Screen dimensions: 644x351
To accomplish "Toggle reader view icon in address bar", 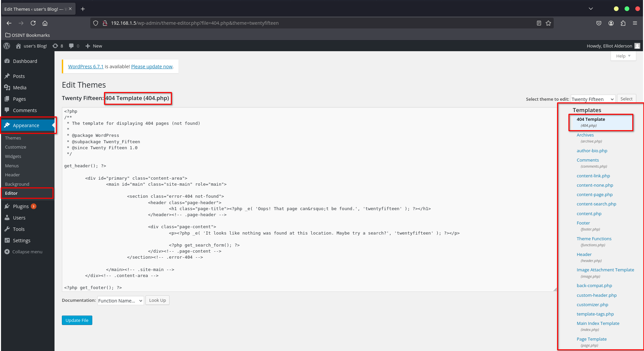I will (x=539, y=23).
